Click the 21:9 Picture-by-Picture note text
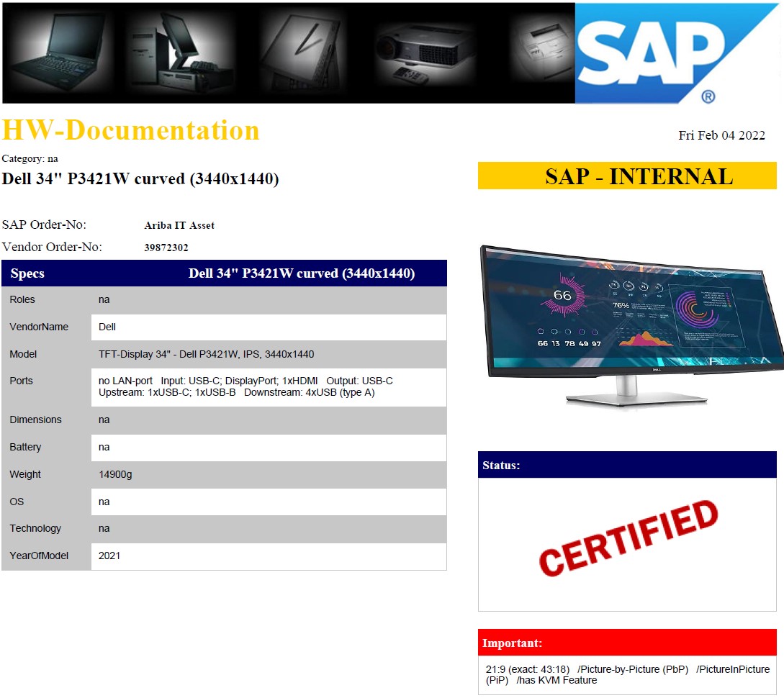Image resolution: width=784 pixels, height=698 pixels. (x=628, y=674)
